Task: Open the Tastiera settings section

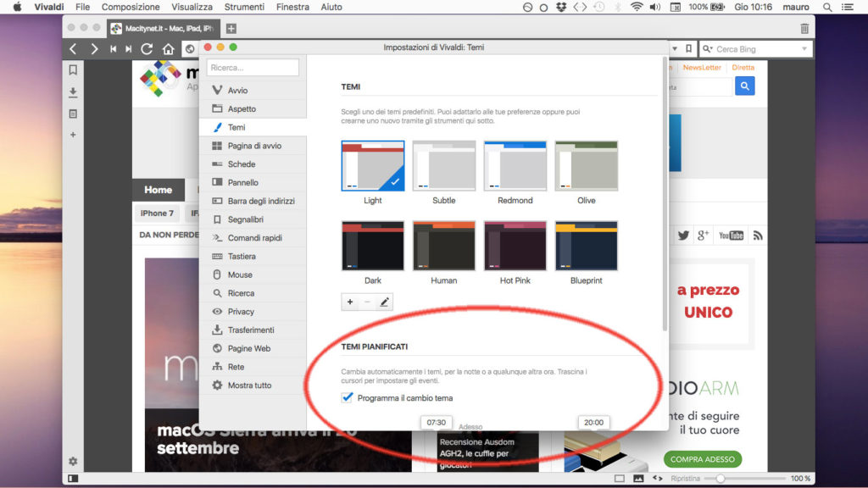Action: pos(253,256)
